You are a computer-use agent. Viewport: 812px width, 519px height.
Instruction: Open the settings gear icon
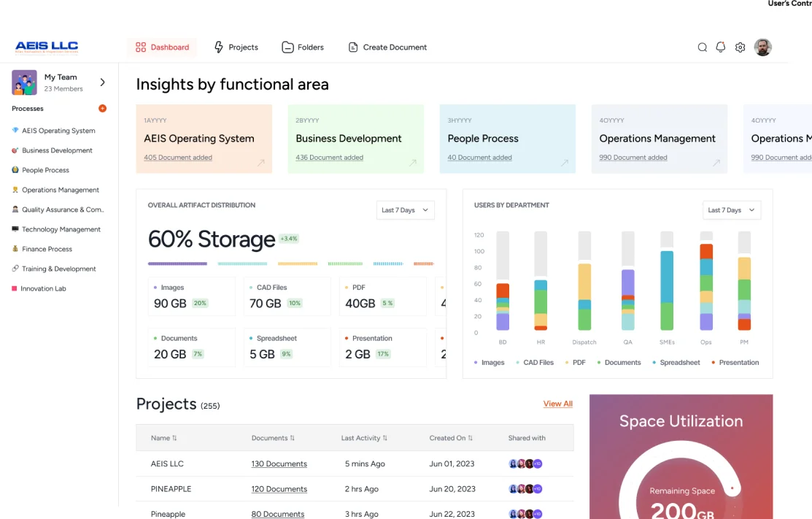tap(740, 47)
